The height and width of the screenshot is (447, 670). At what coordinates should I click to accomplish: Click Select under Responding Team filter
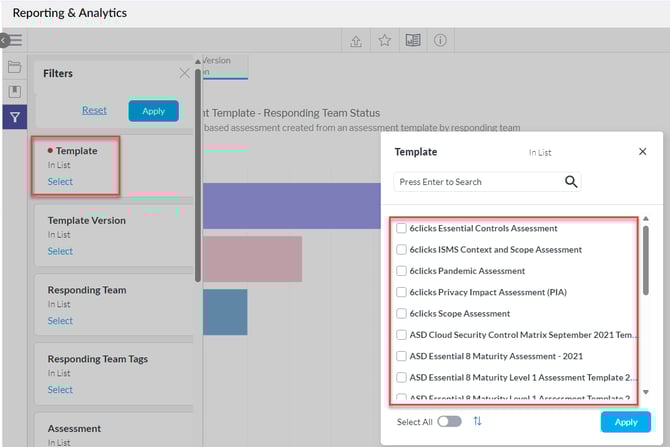point(60,321)
